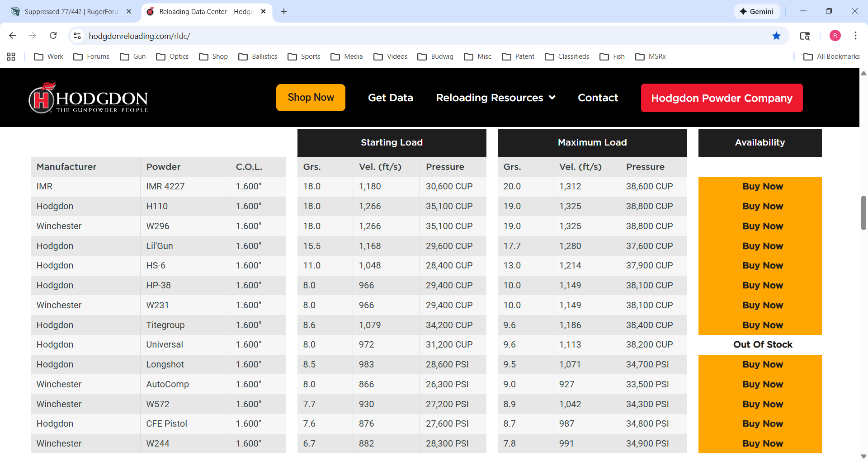Screen dimensions: 868x461
Task: Open the Media bookmarks folder
Action: pos(347,56)
